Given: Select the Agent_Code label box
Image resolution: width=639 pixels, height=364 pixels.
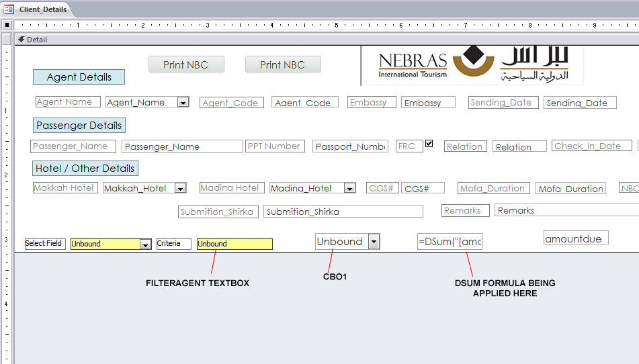Looking at the screenshot, I should coord(231,103).
